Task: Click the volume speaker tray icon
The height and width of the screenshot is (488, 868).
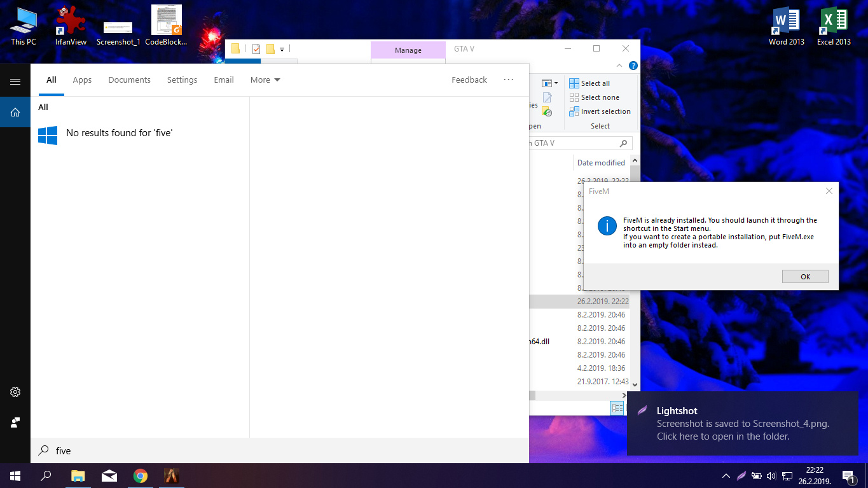Action: pyautogui.click(x=771, y=475)
